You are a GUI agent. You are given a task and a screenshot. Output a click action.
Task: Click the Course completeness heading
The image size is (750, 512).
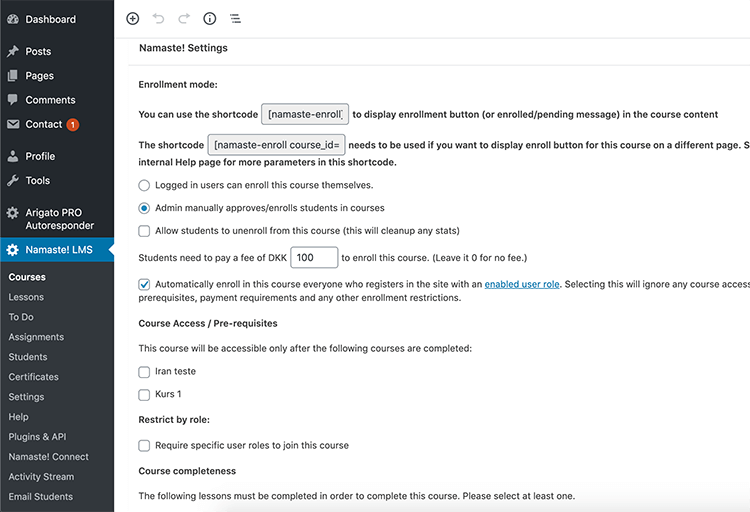187,471
